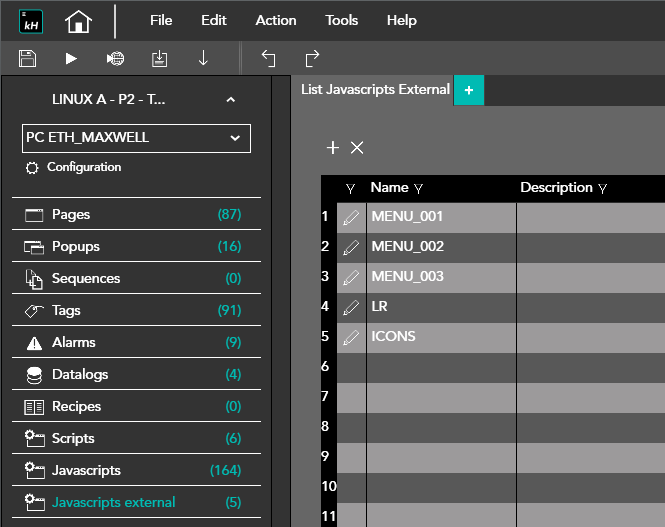Viewport: 665px width, 527px height.
Task: Click the X delete icon above table
Action: [357, 148]
